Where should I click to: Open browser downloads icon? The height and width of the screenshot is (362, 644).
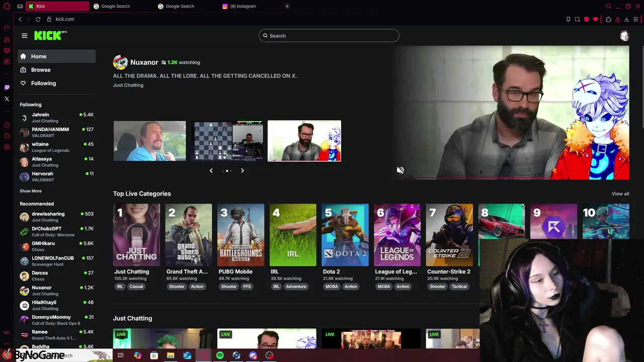point(626,19)
